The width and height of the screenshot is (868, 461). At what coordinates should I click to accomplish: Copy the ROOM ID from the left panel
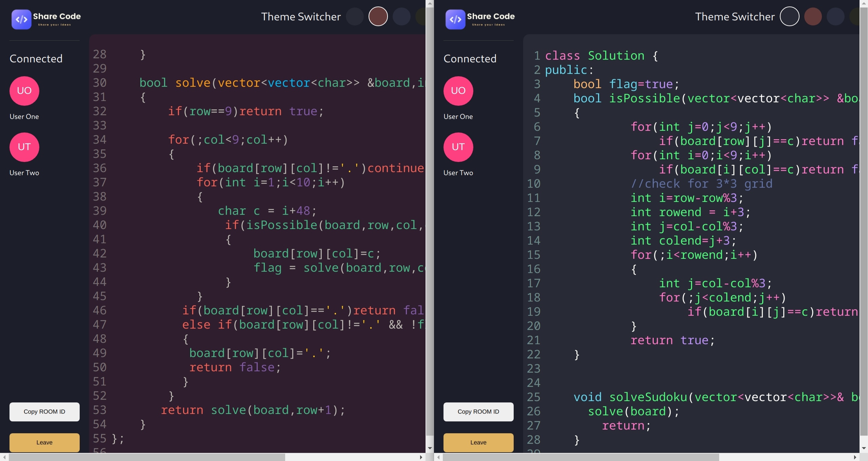[x=44, y=412]
